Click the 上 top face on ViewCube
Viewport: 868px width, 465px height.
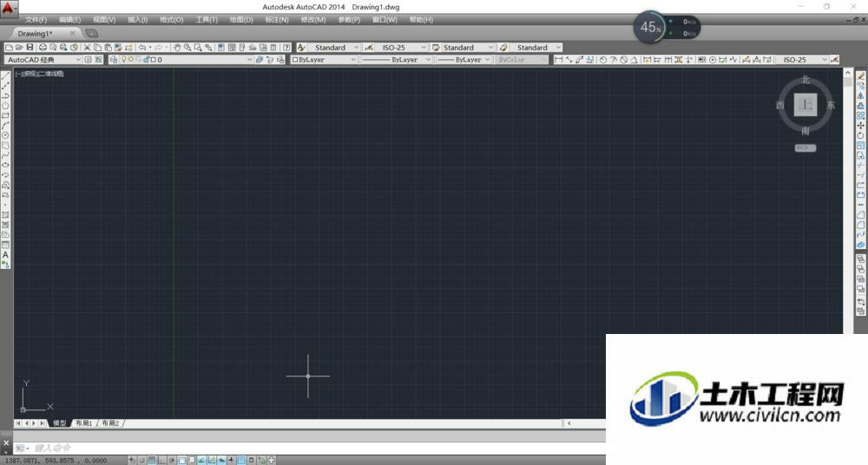point(805,105)
